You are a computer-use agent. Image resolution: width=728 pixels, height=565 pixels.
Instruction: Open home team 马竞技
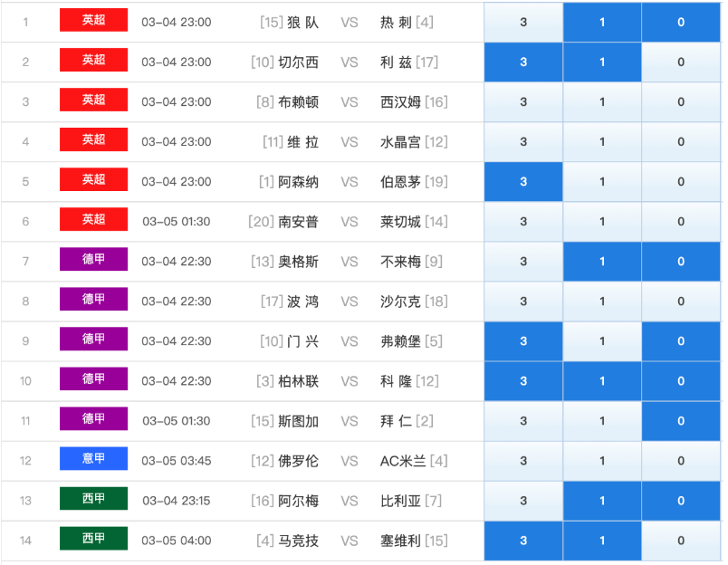coord(299,541)
